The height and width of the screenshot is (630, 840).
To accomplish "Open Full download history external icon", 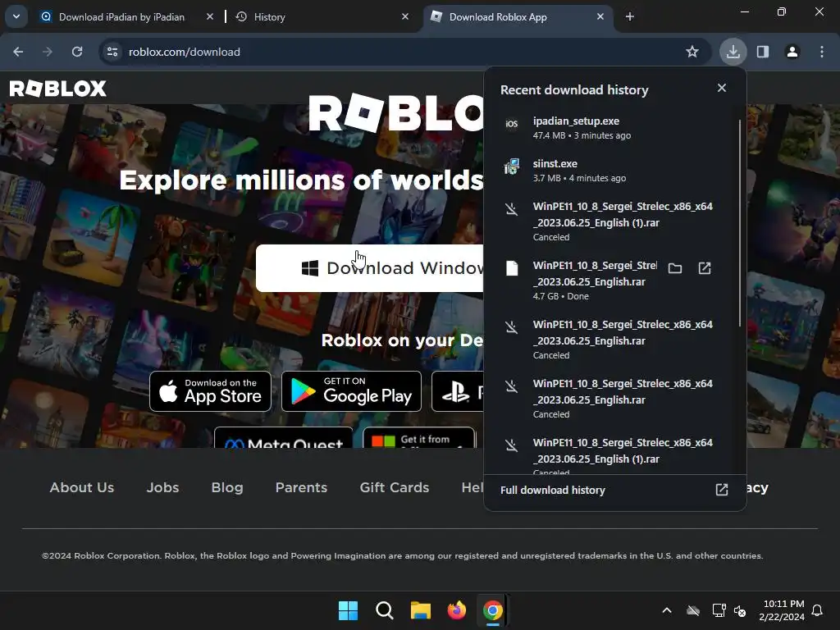I will click(722, 490).
